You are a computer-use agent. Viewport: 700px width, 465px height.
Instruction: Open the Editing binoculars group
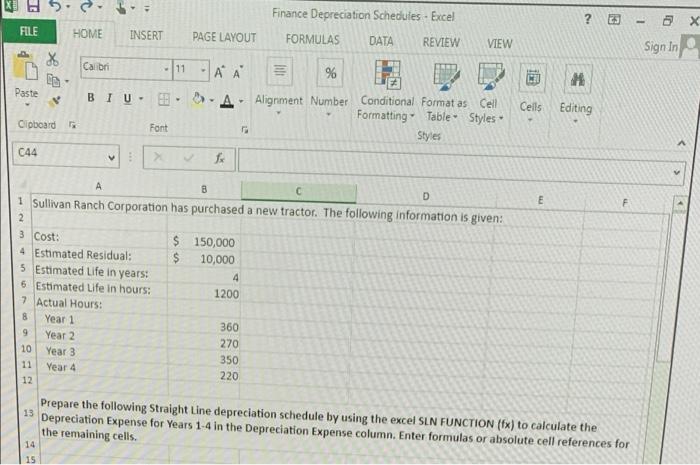576,94
